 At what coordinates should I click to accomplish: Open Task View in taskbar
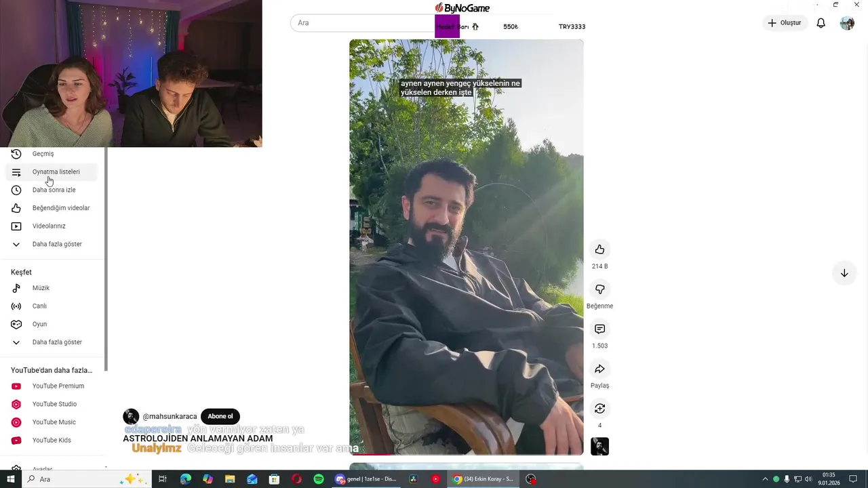coord(163,479)
